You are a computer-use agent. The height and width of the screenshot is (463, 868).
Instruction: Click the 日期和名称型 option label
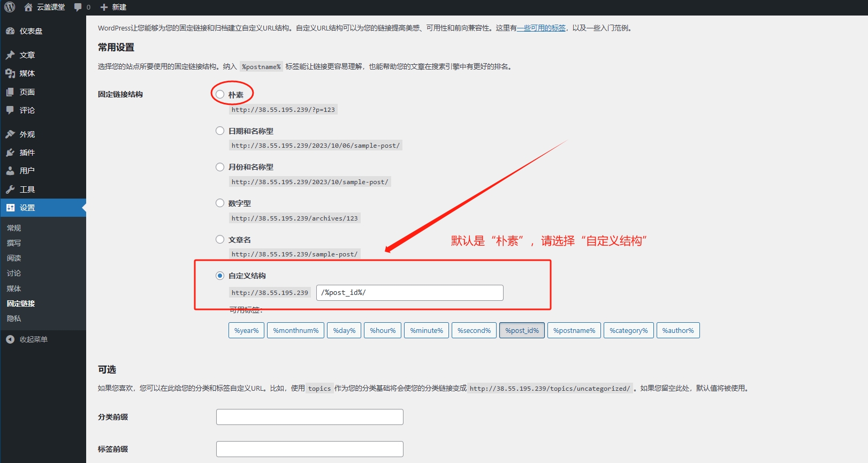[251, 131]
